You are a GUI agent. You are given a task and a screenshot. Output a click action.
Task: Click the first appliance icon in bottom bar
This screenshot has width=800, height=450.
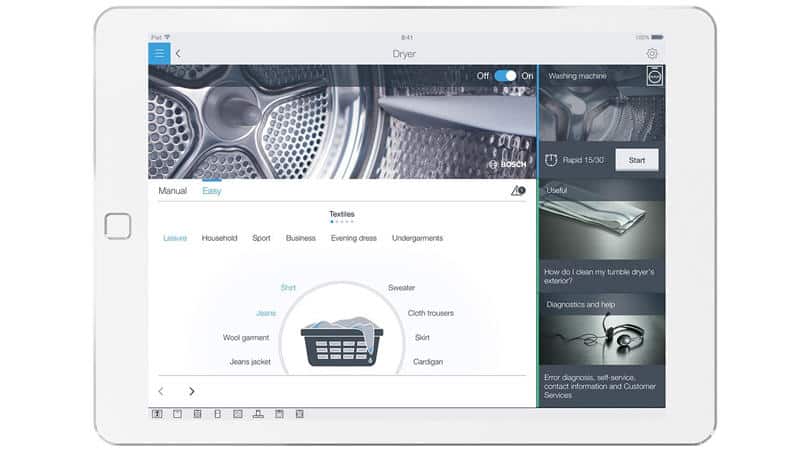pyautogui.click(x=157, y=413)
